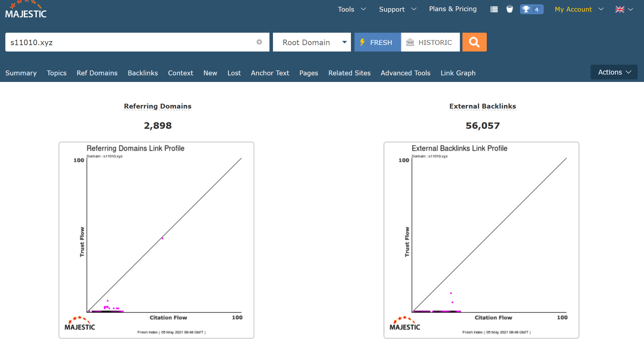This screenshot has height=347, width=644.
Task: Open the Referring Domains Link Profile chart
Action: tap(156, 240)
